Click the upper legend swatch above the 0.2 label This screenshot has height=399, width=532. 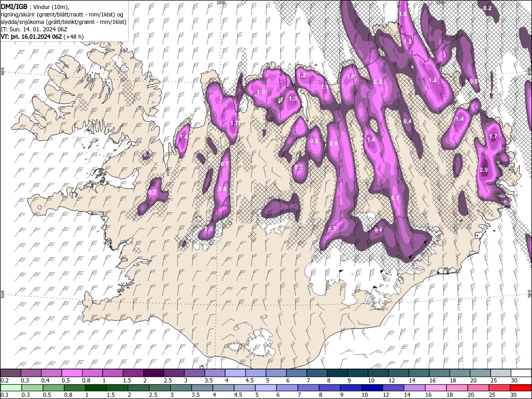(11, 373)
